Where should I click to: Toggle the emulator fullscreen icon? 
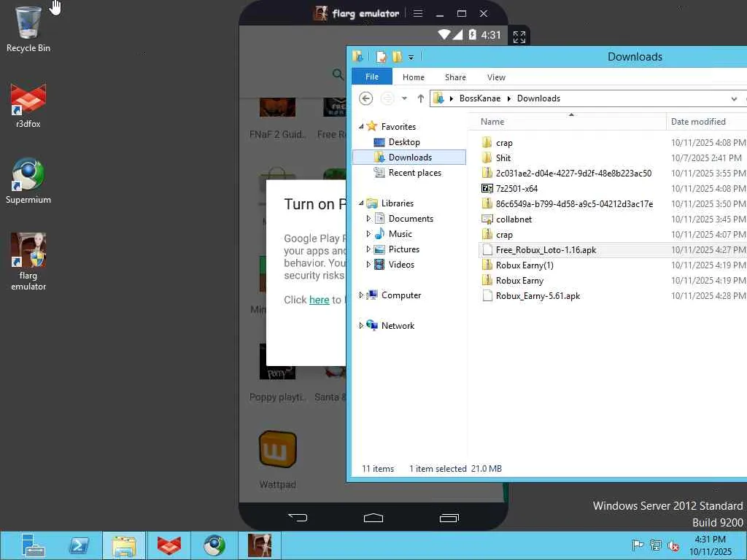click(x=519, y=36)
